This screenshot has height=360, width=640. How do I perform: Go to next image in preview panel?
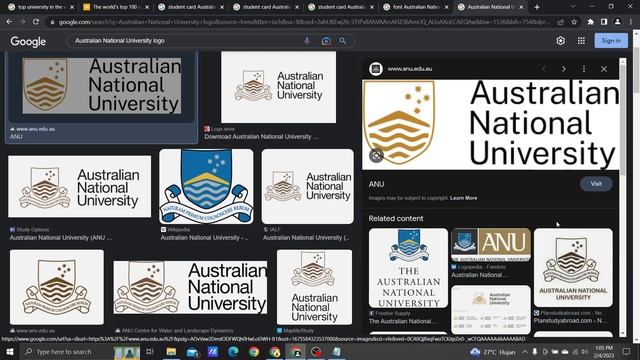[564, 69]
